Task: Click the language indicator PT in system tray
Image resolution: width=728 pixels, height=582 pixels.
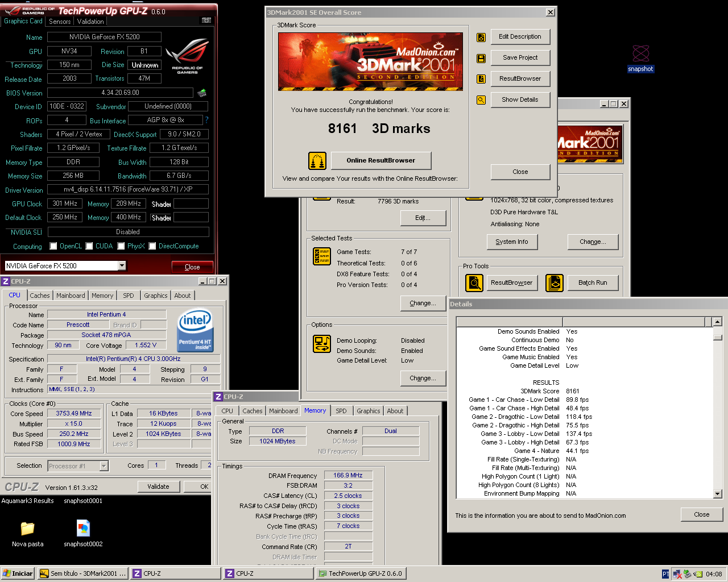Action: (665, 574)
